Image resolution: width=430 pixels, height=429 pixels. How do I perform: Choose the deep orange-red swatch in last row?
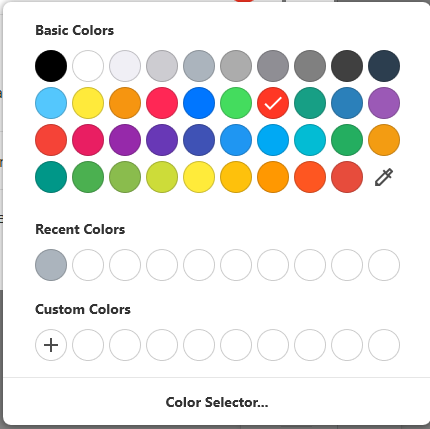point(310,177)
